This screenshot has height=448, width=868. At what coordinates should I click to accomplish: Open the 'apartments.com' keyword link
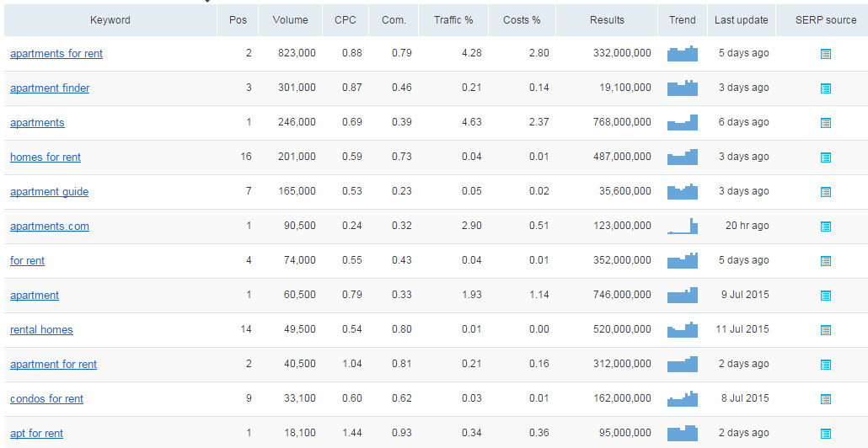[x=49, y=227]
